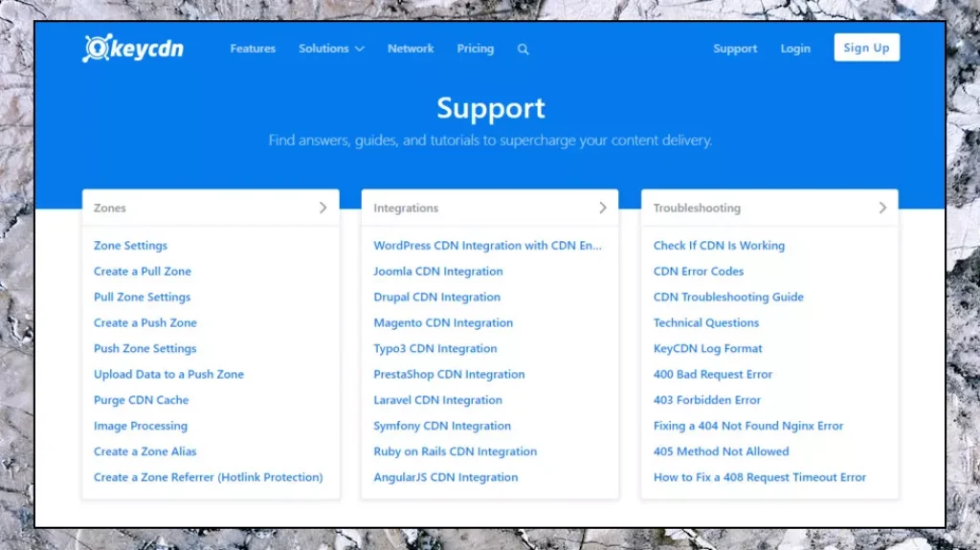Open the Create a Pull Zone article
The width and height of the screenshot is (980, 550).
coord(143,272)
